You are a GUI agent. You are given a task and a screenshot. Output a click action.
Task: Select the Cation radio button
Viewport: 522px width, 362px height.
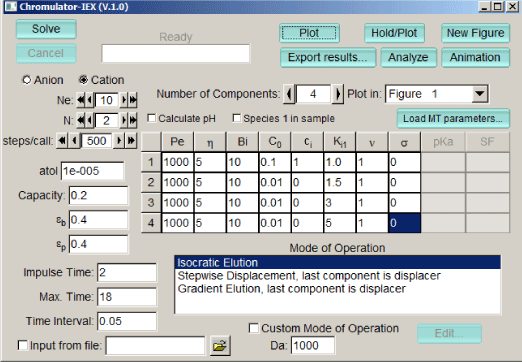[x=83, y=80]
